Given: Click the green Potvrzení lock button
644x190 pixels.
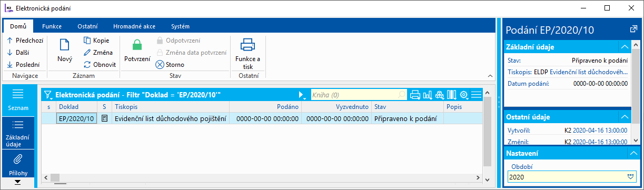Looking at the screenshot, I should (137, 50).
